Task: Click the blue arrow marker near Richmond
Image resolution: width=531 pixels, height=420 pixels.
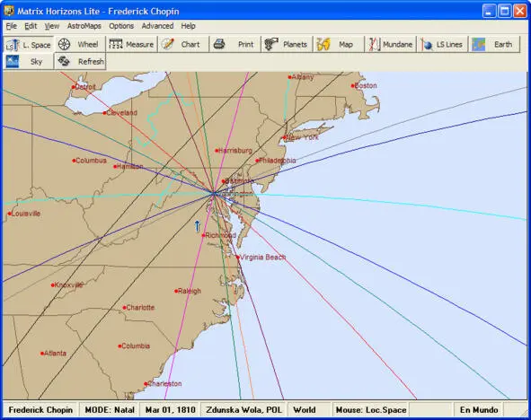Action: tap(197, 226)
